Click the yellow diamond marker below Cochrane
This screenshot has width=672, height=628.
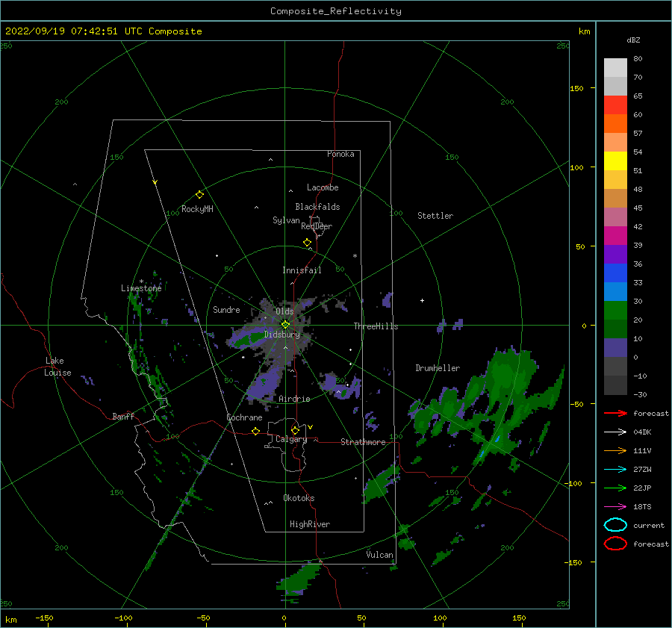pos(255,431)
